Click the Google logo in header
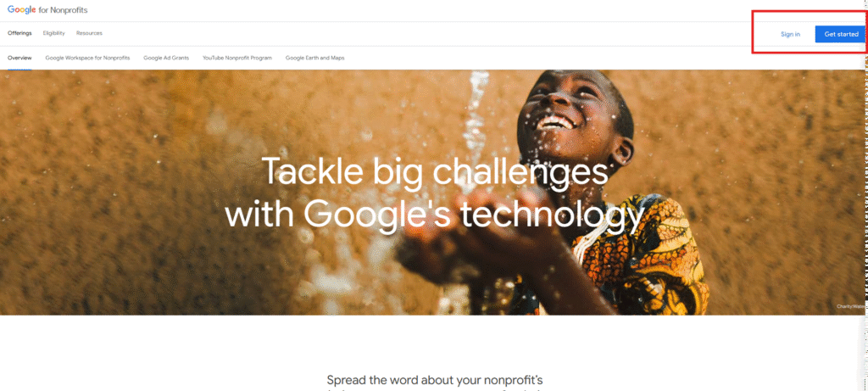 pyautogui.click(x=21, y=10)
